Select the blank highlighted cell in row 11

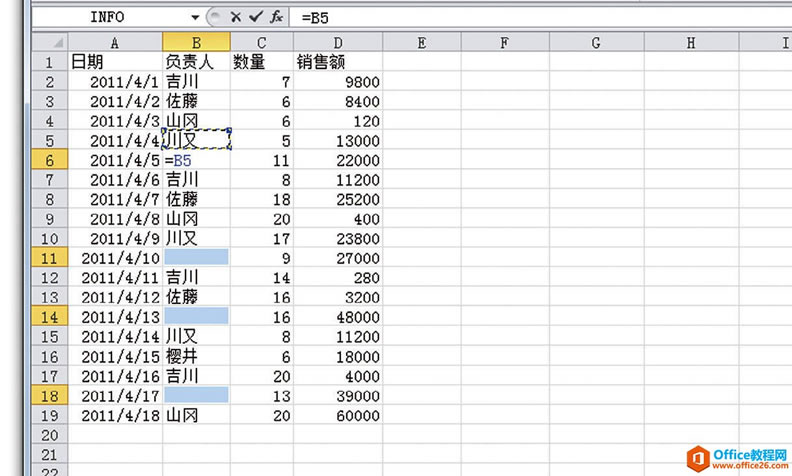[x=196, y=257]
